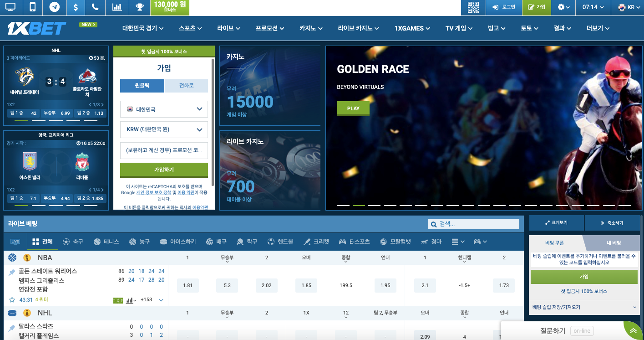Open the 카지노 15000 games card
Viewport: 644px width, 340px height.
[x=270, y=86]
